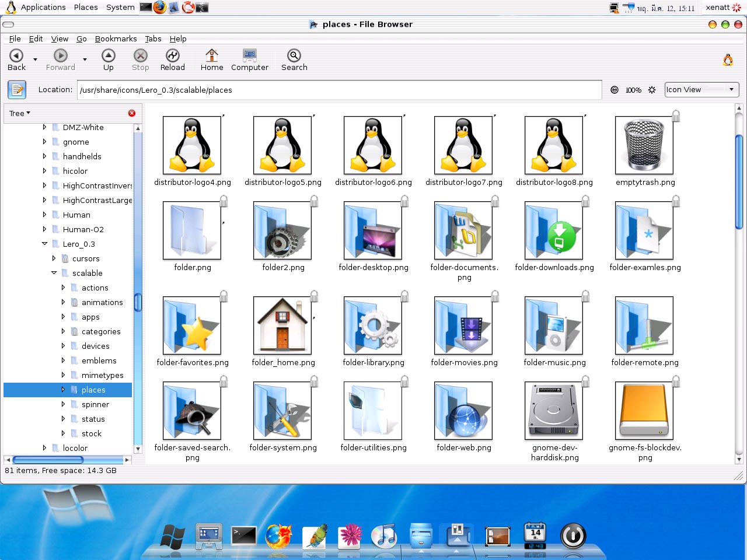Select folder-web.png globe folder
The width and height of the screenshot is (747, 560).
pyautogui.click(x=463, y=411)
